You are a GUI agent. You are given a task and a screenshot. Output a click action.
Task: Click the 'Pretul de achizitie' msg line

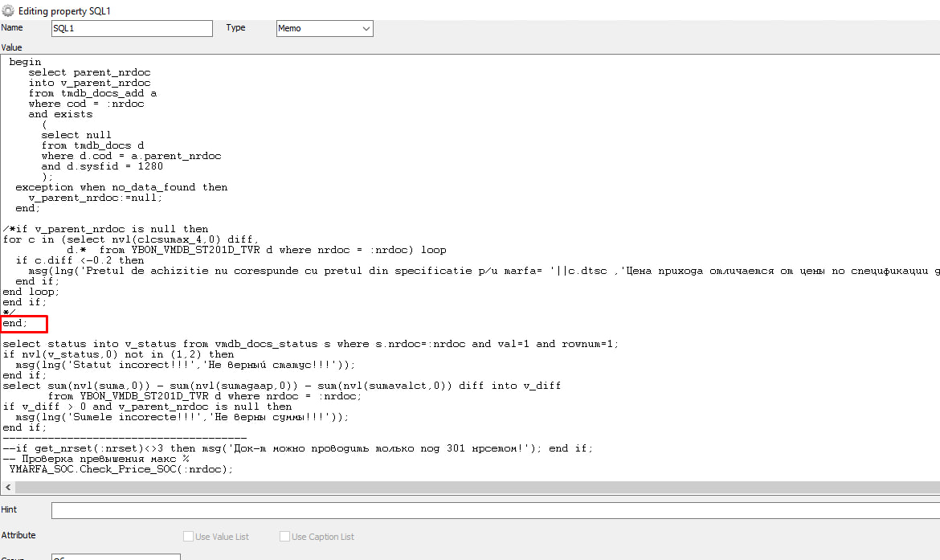click(x=484, y=271)
